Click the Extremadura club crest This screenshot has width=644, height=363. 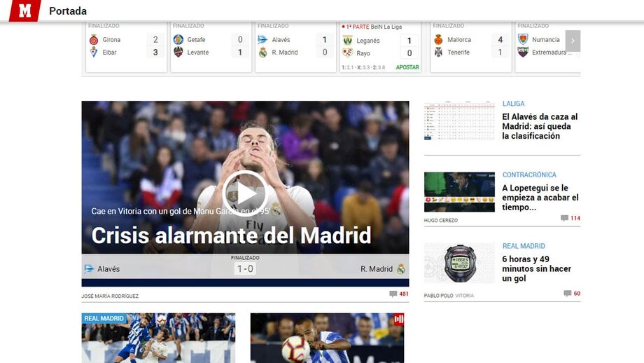tap(523, 53)
